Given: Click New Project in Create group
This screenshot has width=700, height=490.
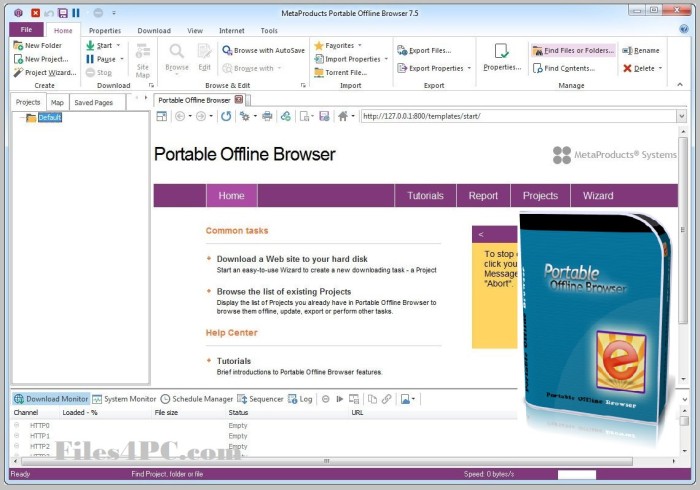Looking at the screenshot, I should click(41, 59).
